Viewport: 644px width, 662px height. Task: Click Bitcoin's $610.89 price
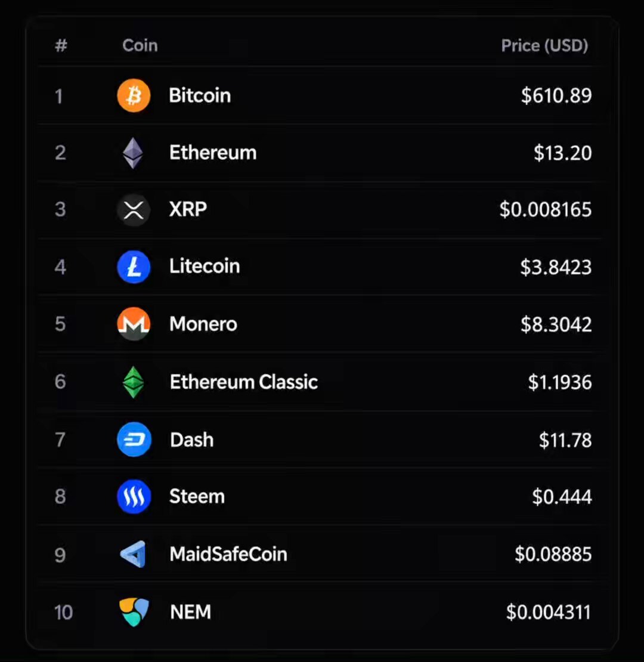point(556,95)
